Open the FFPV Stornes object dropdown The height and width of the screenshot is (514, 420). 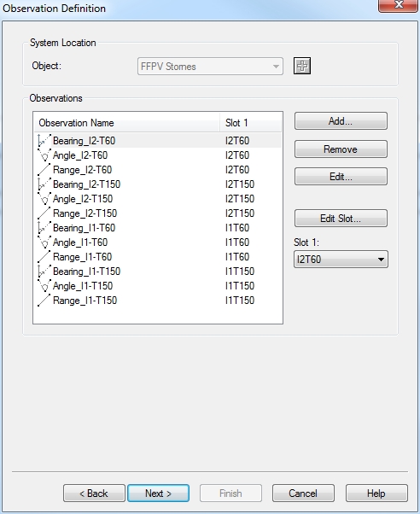(210, 67)
